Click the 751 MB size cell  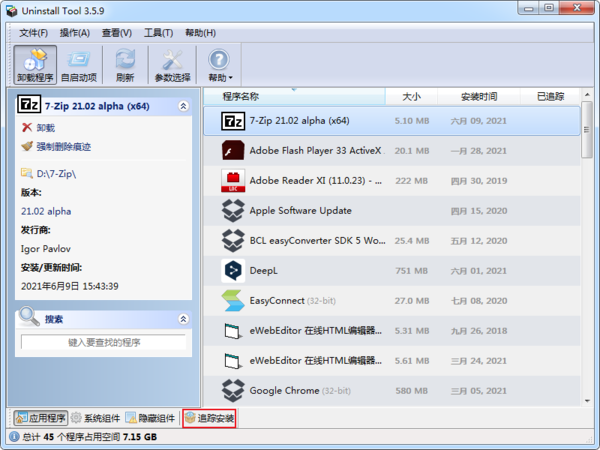click(411, 271)
